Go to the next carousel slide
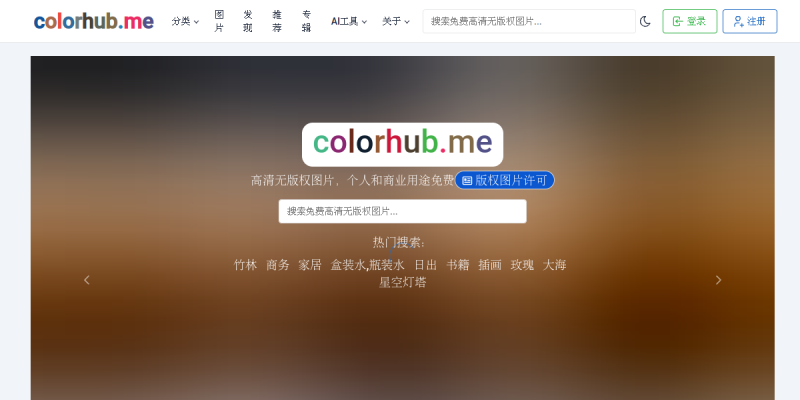The image size is (800, 400). tap(718, 280)
